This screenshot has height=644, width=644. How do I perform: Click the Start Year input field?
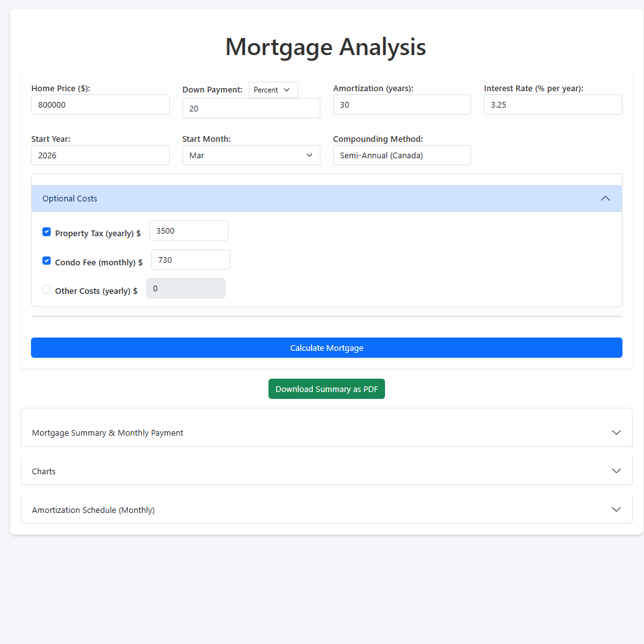pyautogui.click(x=100, y=155)
